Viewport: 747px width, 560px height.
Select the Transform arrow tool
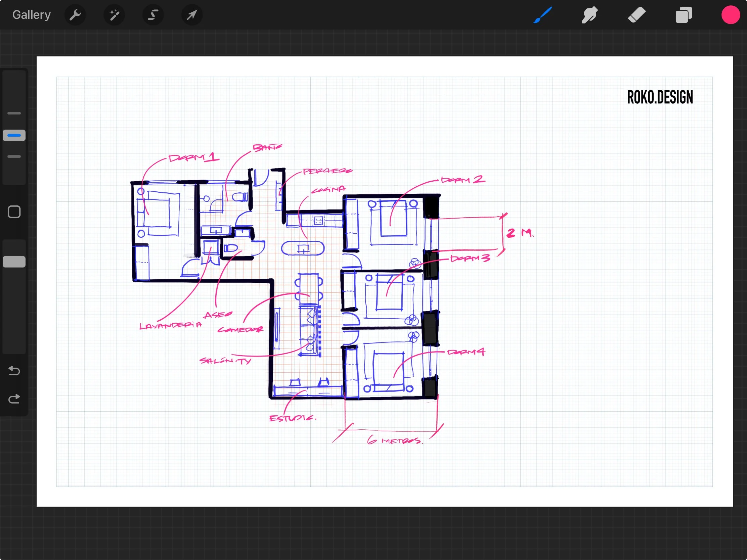click(192, 15)
